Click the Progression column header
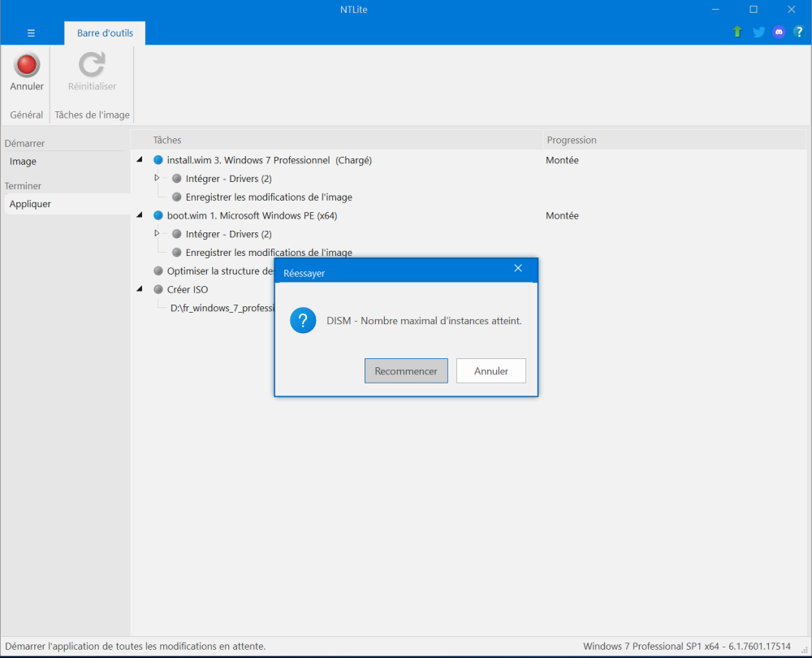The width and height of the screenshot is (812, 658). point(572,141)
